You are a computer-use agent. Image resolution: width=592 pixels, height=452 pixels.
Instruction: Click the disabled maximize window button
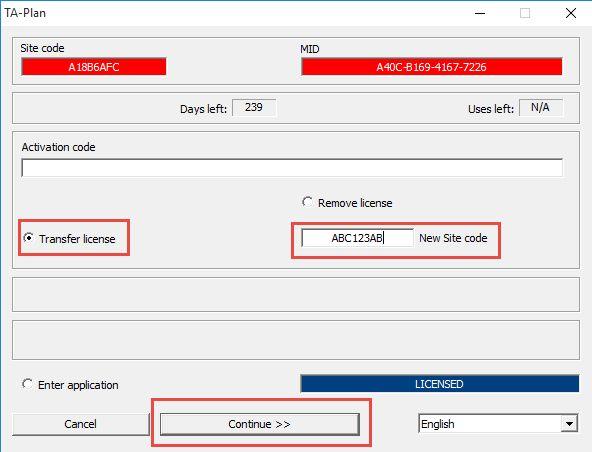(525, 13)
